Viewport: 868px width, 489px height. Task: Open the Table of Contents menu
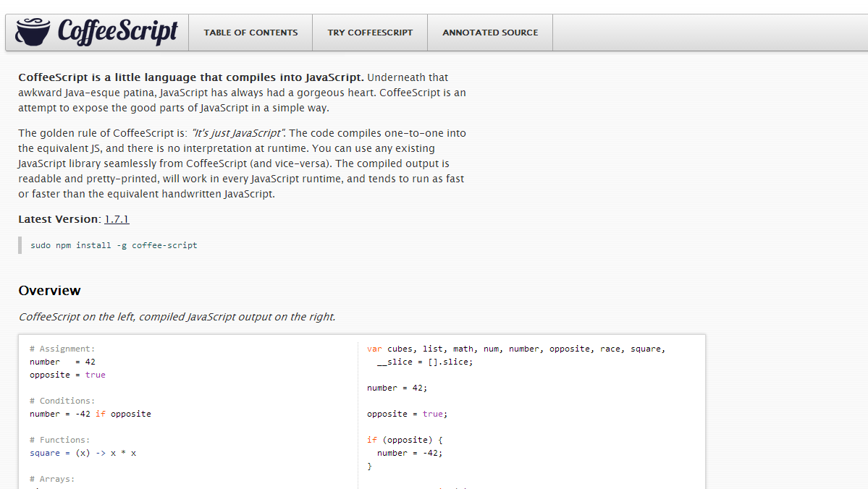[x=250, y=33]
